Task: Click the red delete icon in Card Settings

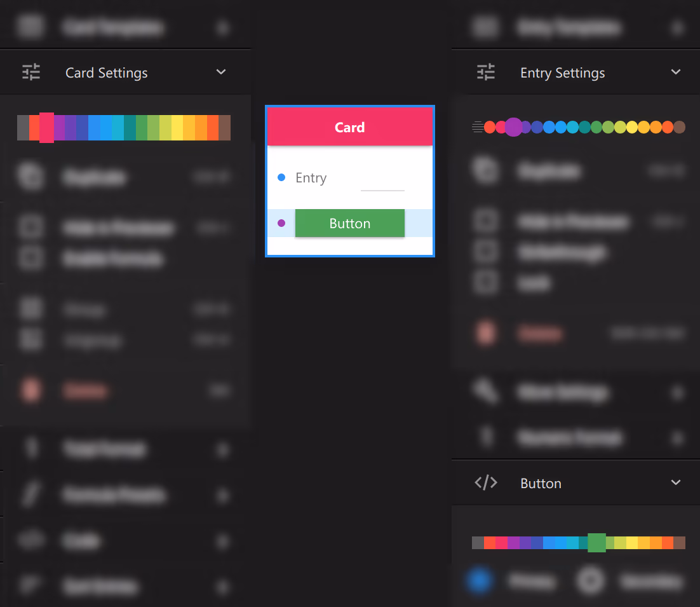Action: coord(30,390)
